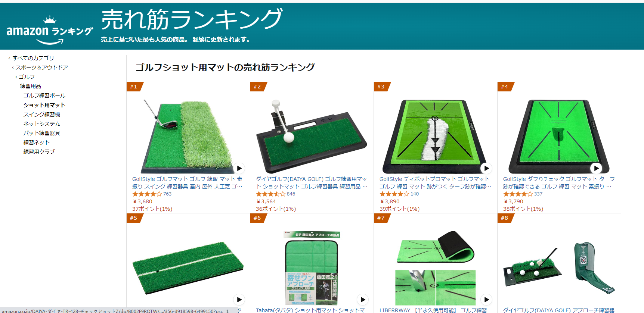This screenshot has height=313, width=644.
Task: Open パット練習器具 category
Action: 42,133
